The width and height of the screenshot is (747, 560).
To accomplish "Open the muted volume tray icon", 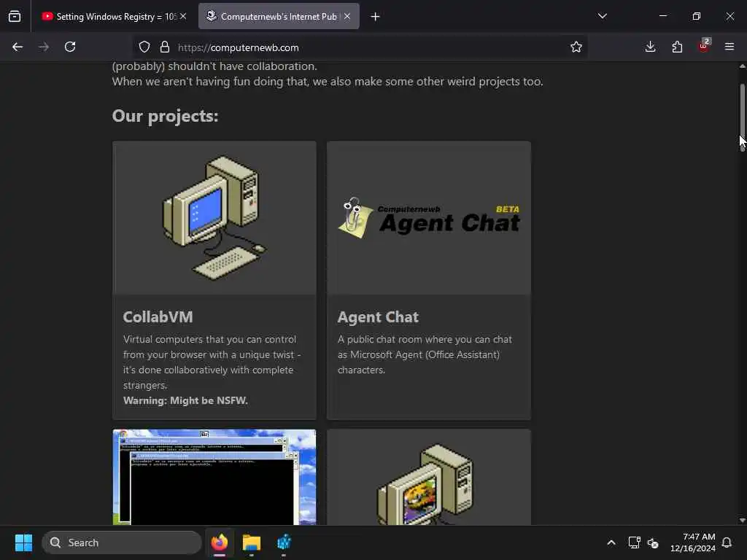I will click(653, 542).
